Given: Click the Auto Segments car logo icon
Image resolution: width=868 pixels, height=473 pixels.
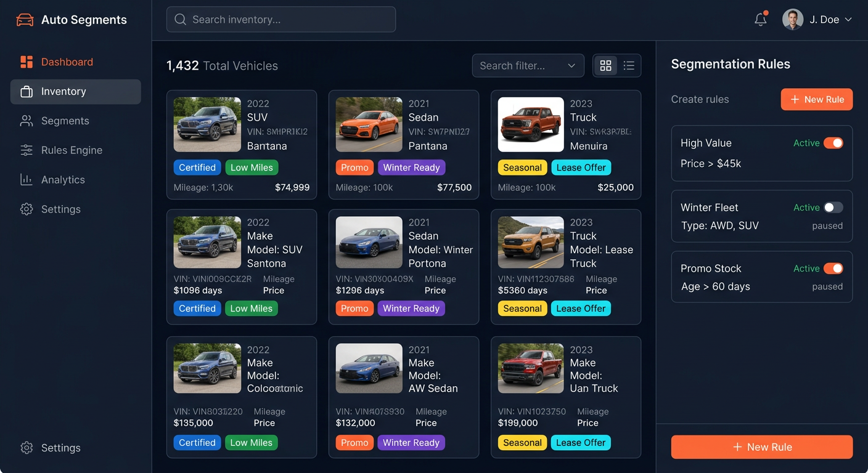Looking at the screenshot, I should coord(25,20).
